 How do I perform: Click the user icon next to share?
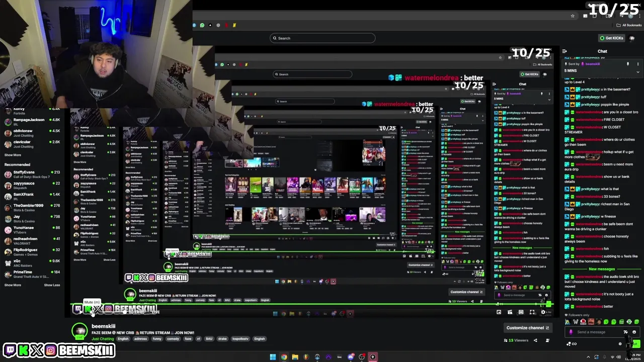(547, 340)
